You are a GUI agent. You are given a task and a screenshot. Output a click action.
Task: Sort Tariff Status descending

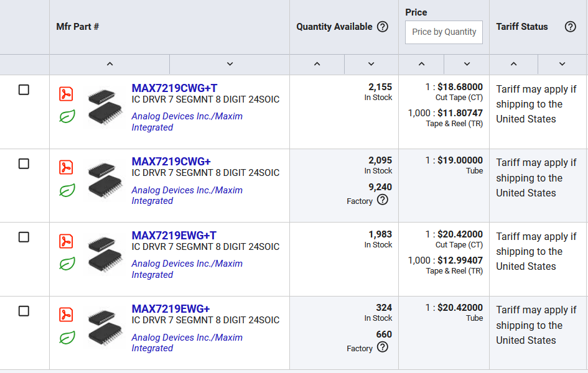pos(562,64)
